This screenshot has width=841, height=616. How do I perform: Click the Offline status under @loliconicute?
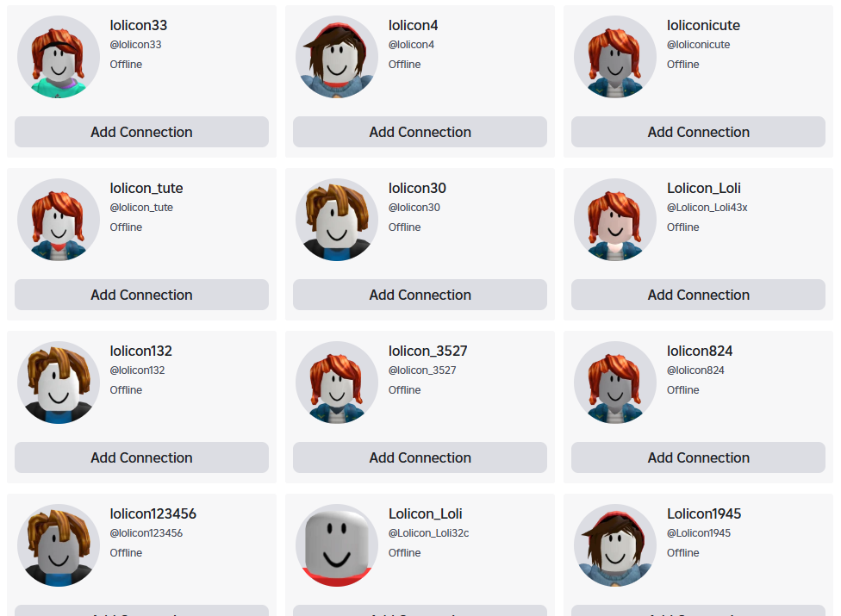[x=682, y=65]
